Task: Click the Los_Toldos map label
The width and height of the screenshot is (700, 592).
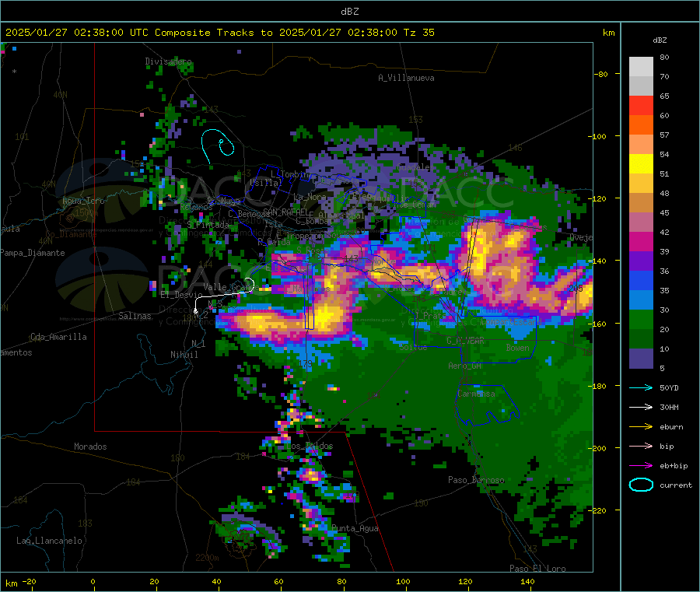Action: pos(310,446)
